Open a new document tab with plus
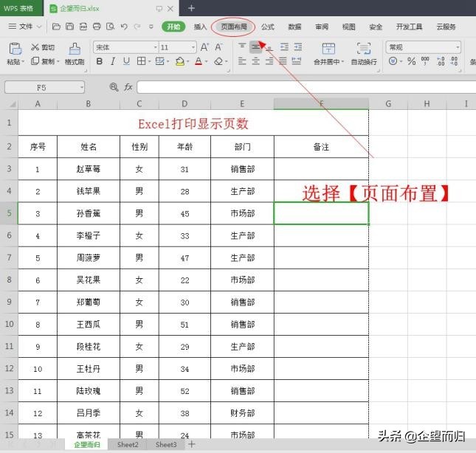This screenshot has height=453, width=476. [191, 8]
